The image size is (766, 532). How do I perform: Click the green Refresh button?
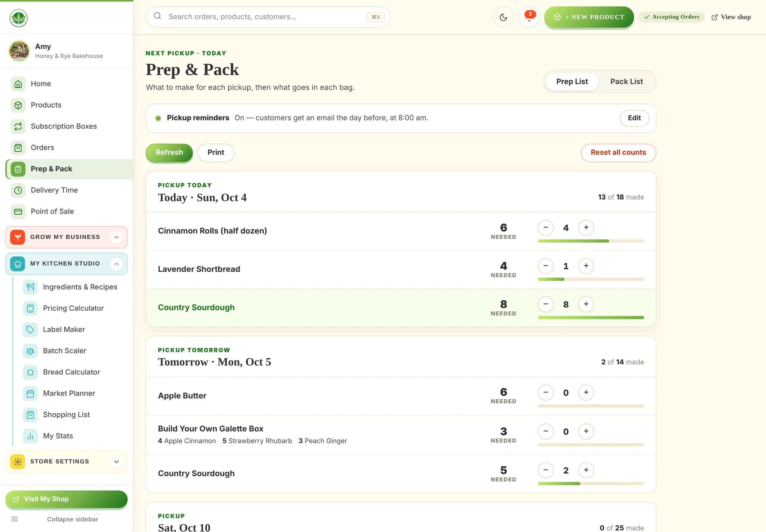click(x=169, y=153)
